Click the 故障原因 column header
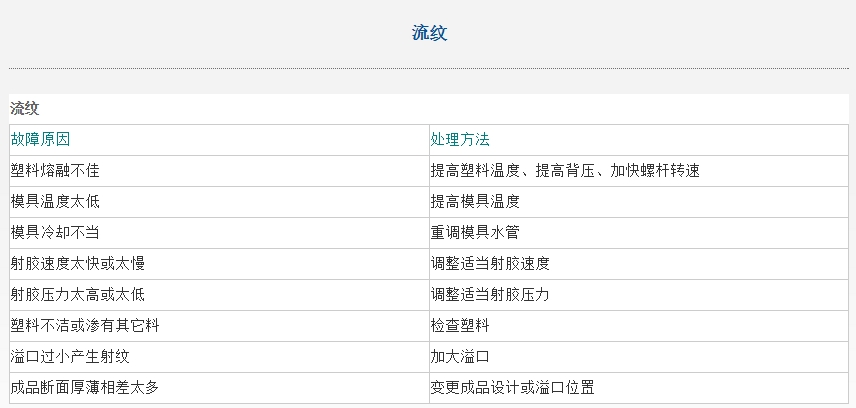 [x=219, y=140]
